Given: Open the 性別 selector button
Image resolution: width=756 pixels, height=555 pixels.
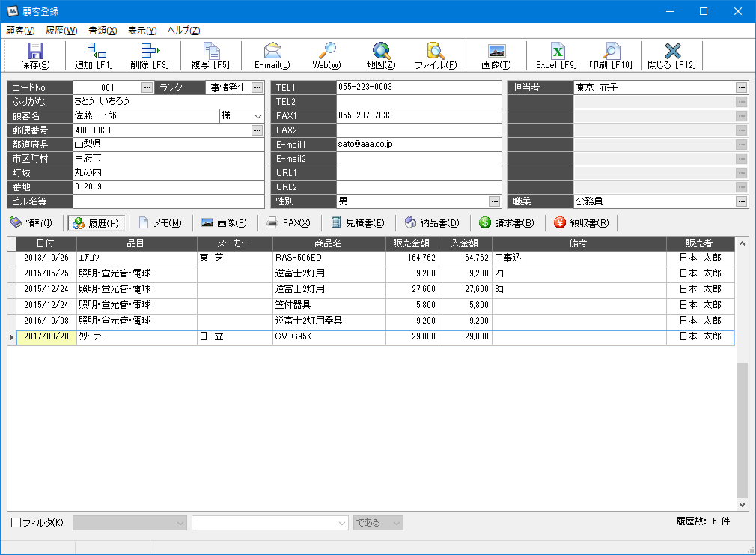Looking at the screenshot, I should point(494,201).
